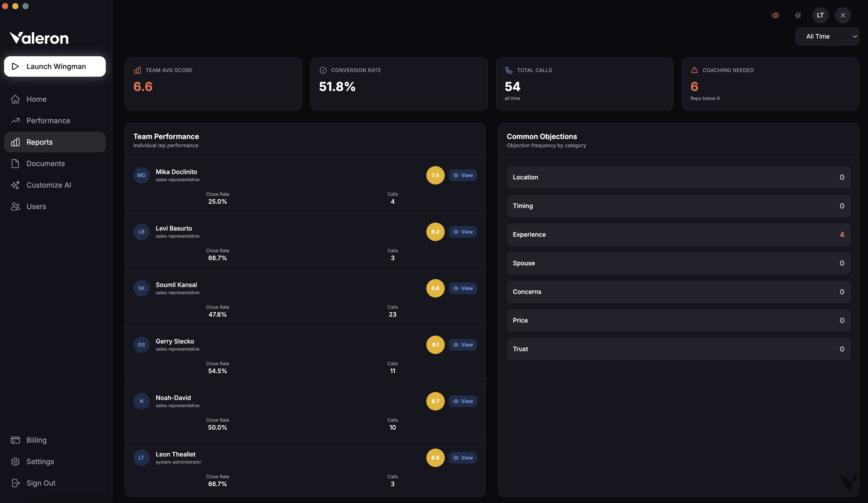Image resolution: width=868 pixels, height=503 pixels.
Task: Open the Performance section
Action: point(48,121)
